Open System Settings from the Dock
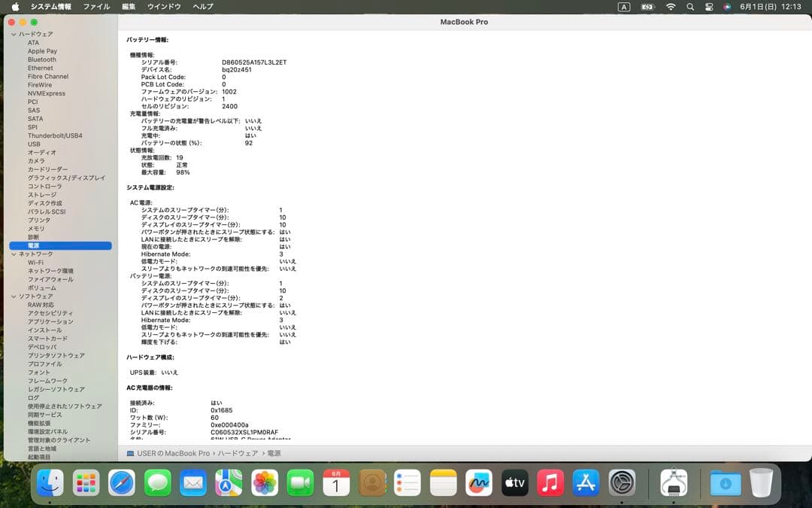Screen dimensions: 812x508 (x=621, y=483)
